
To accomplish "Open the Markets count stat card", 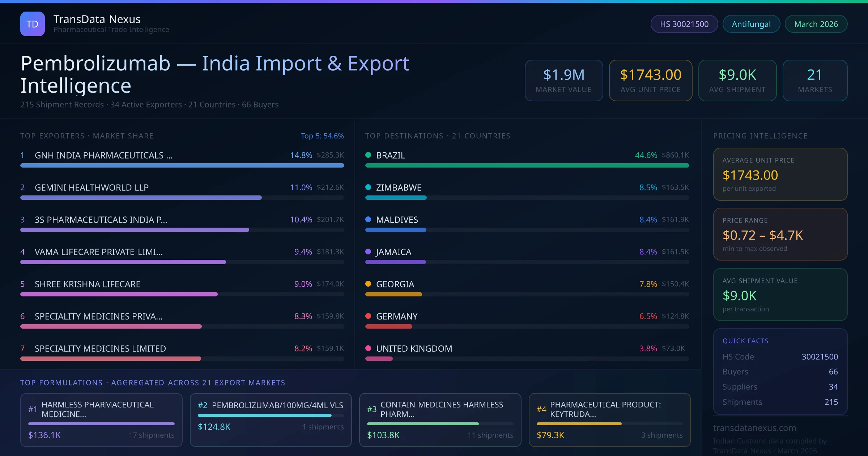I will pyautogui.click(x=815, y=80).
